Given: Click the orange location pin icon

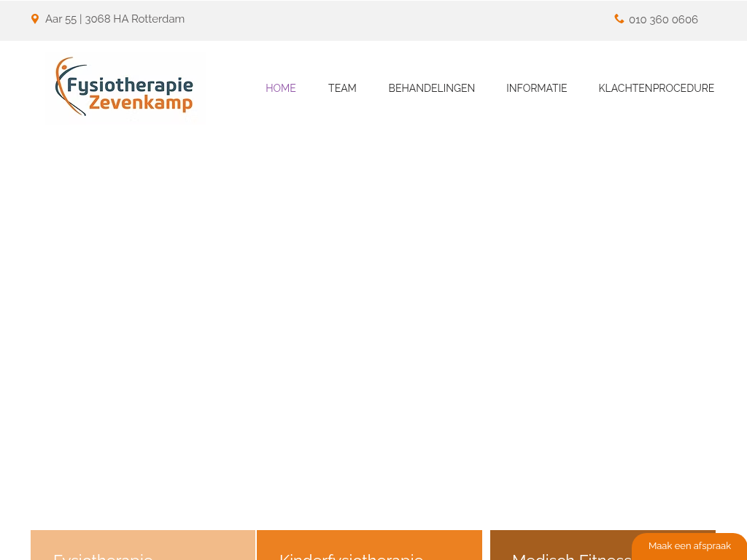Looking at the screenshot, I should point(35,19).
